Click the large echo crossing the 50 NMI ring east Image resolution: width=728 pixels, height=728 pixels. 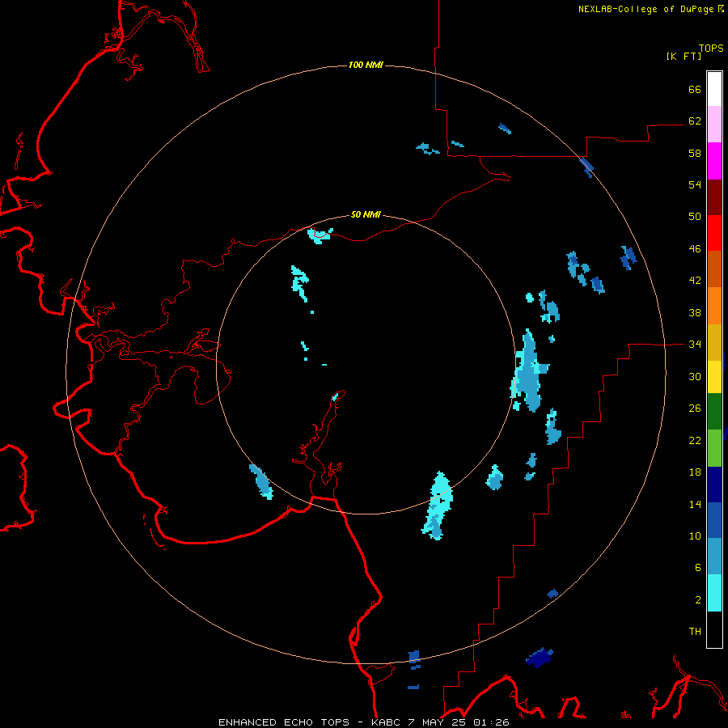click(x=529, y=371)
